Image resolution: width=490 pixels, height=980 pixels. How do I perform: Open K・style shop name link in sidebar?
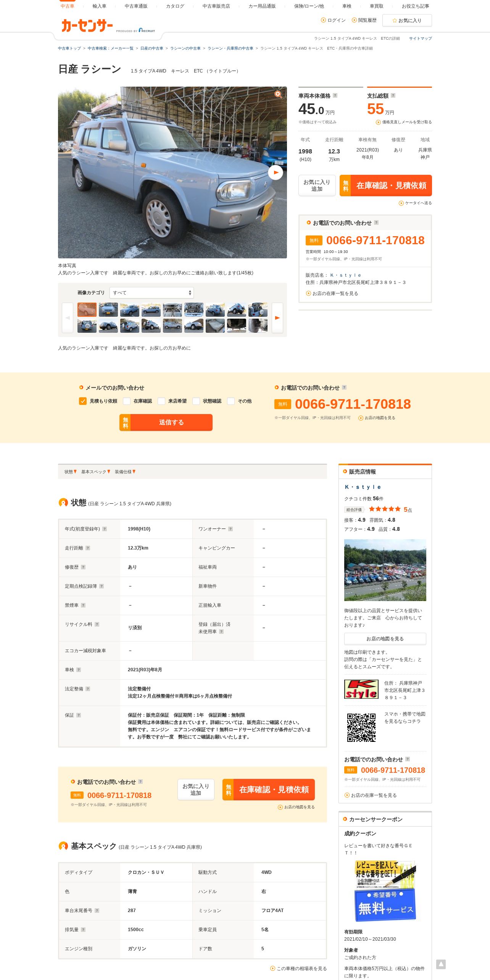point(363,487)
